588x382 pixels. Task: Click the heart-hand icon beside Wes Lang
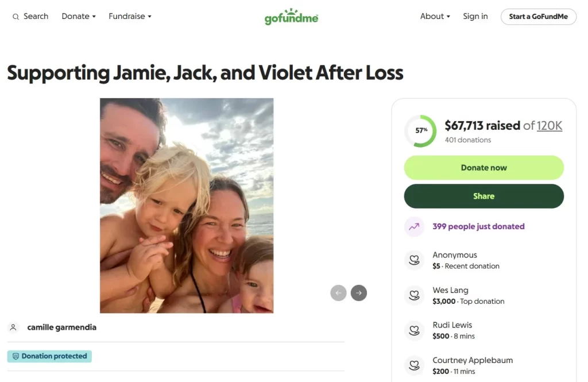414,295
